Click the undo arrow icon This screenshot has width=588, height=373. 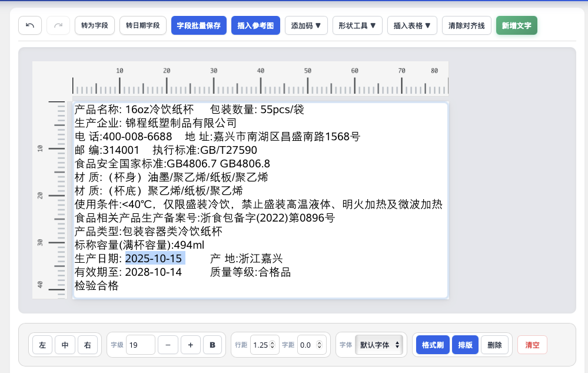coord(30,26)
